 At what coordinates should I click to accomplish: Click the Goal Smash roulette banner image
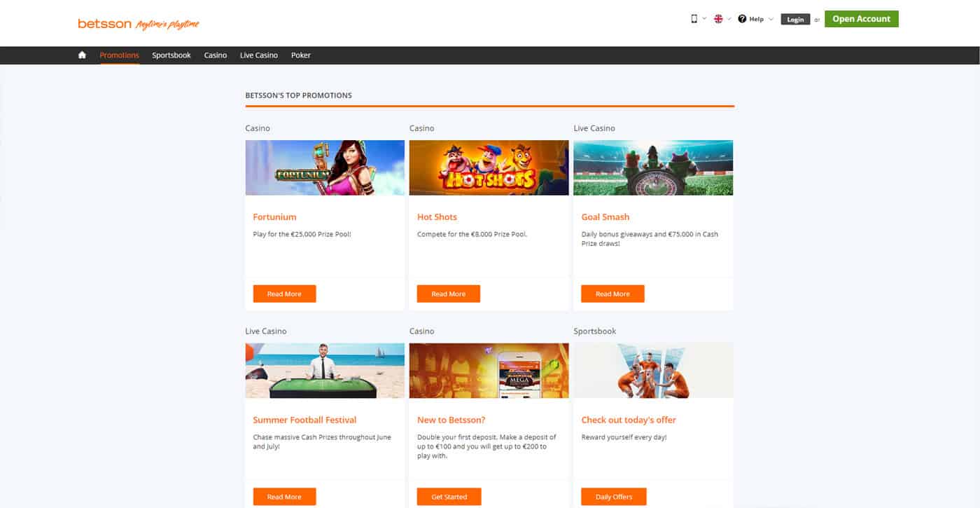pyautogui.click(x=653, y=167)
